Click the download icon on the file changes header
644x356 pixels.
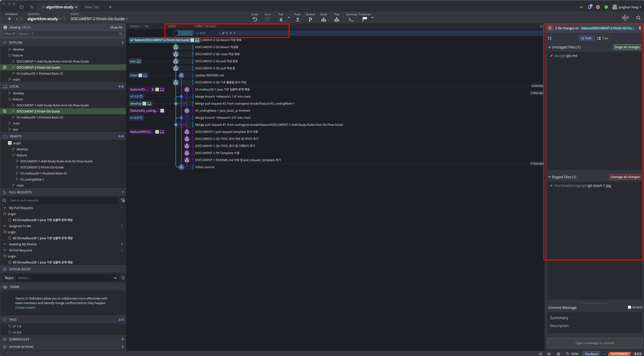click(x=640, y=28)
